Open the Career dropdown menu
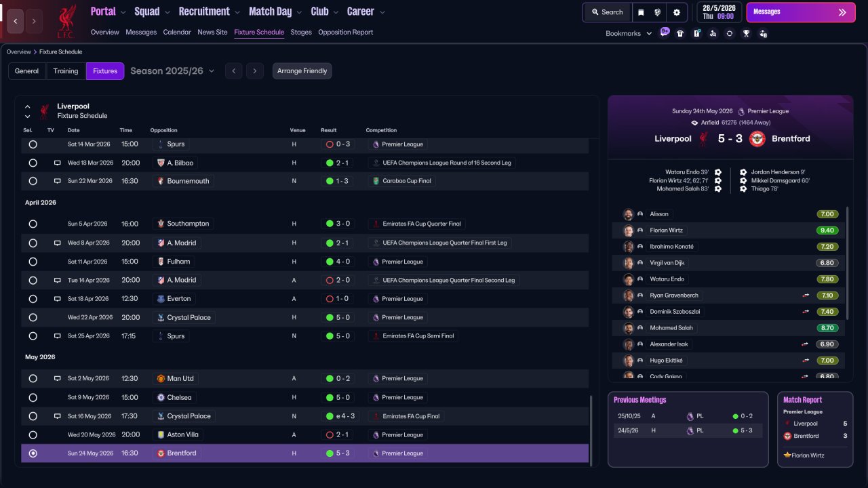 366,12
